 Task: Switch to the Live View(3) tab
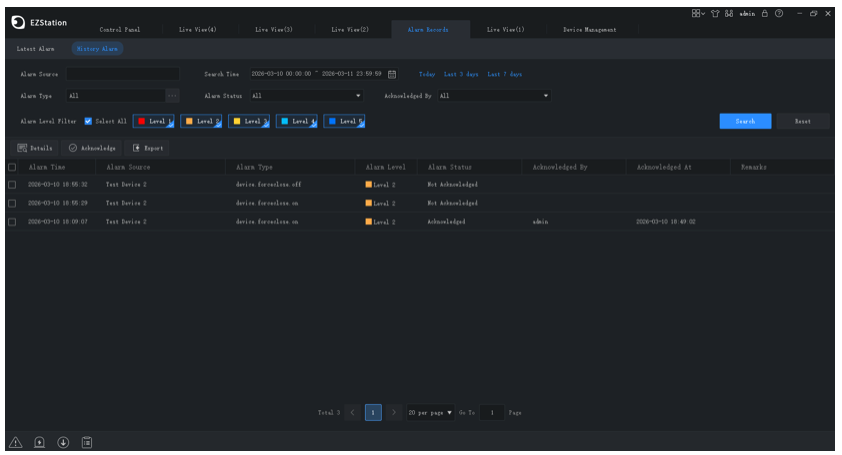(x=274, y=30)
